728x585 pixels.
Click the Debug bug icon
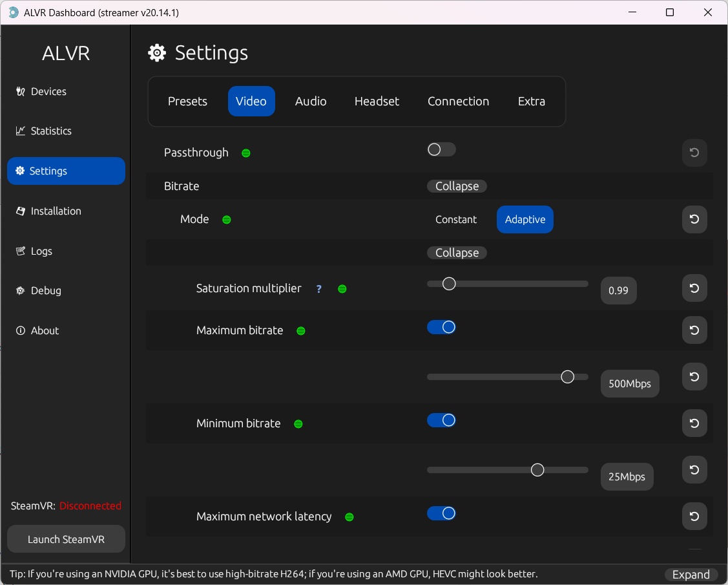20,291
